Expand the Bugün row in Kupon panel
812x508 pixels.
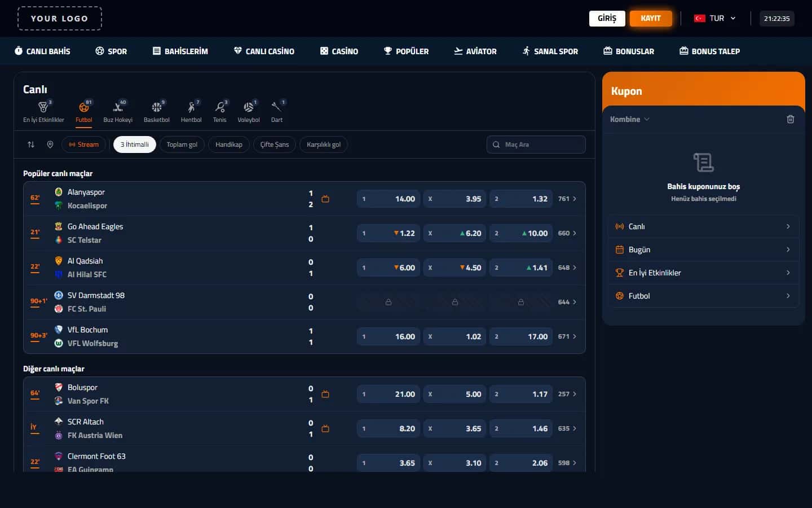click(704, 249)
